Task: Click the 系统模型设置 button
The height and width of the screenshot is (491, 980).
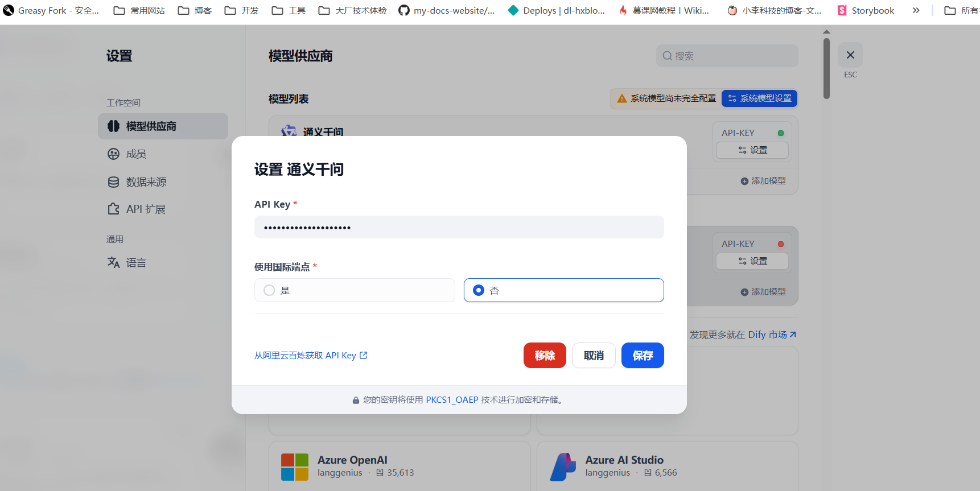Action: tap(759, 98)
